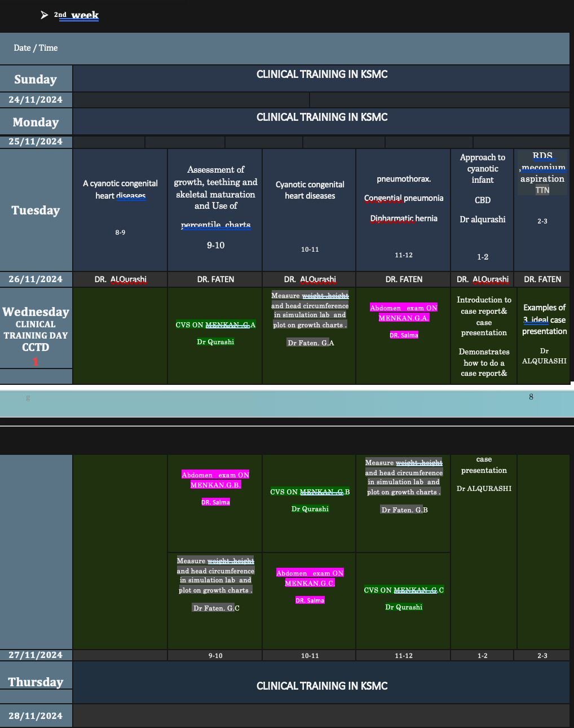Click the Tuesday day label
Image resolution: width=574 pixels, height=728 pixels.
click(x=36, y=210)
